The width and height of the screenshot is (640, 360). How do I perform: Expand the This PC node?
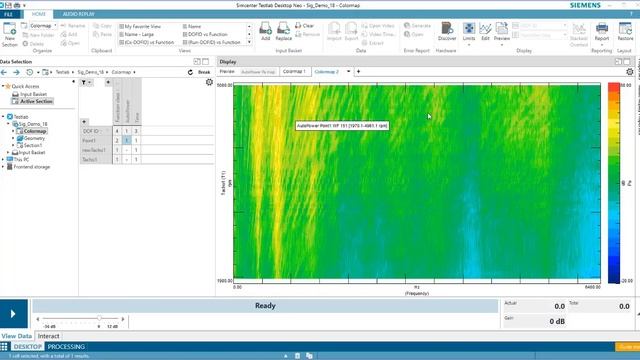point(3,160)
